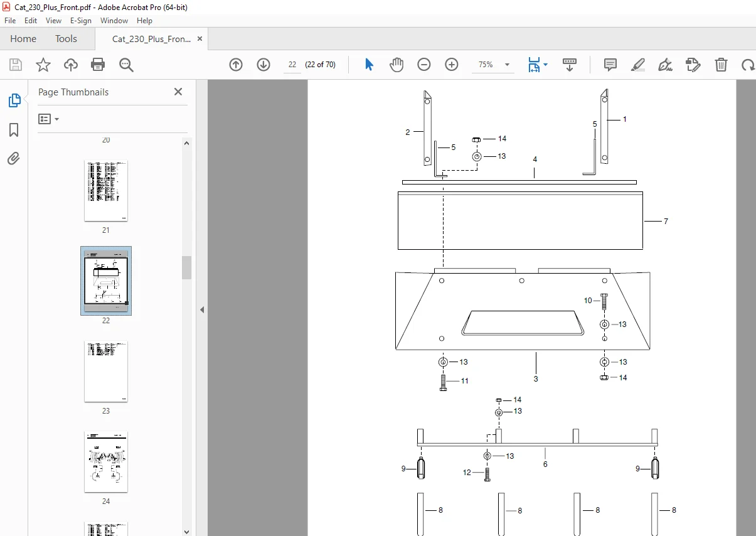Zoom in with plus button

pyautogui.click(x=452, y=65)
